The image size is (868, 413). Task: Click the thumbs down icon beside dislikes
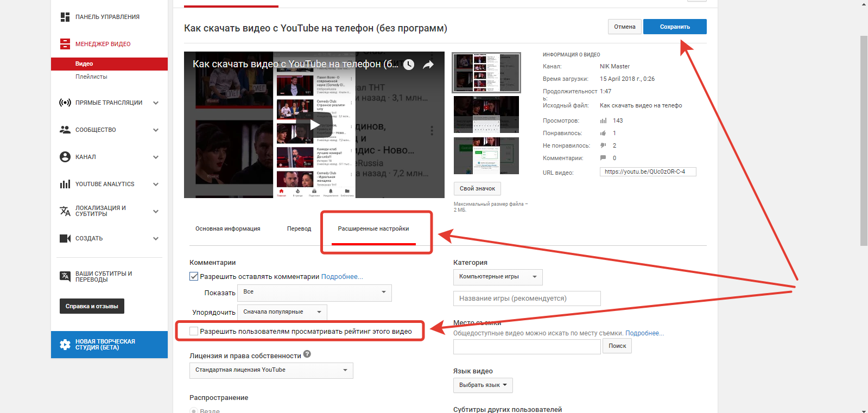(603, 145)
